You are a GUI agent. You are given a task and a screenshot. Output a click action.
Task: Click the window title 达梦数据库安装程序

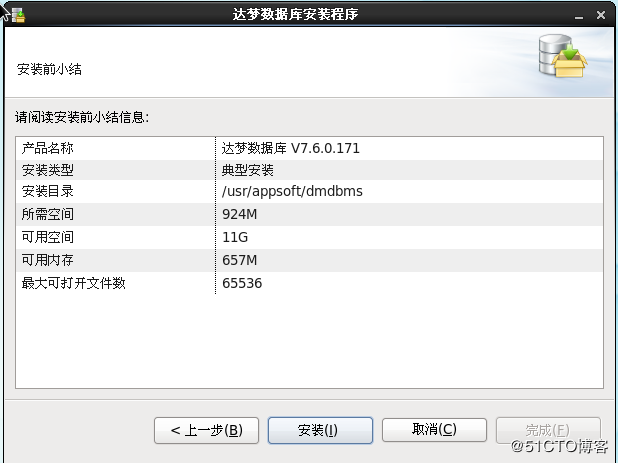tap(295, 15)
